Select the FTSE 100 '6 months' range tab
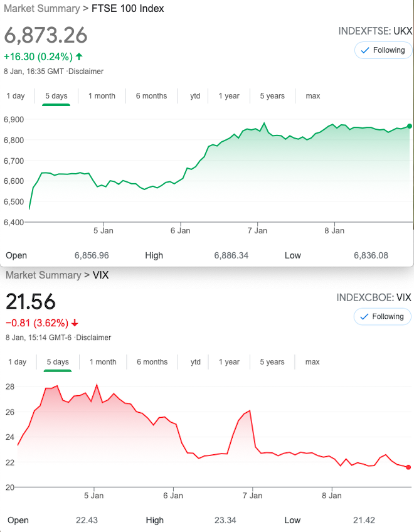414x532 pixels. tap(151, 96)
